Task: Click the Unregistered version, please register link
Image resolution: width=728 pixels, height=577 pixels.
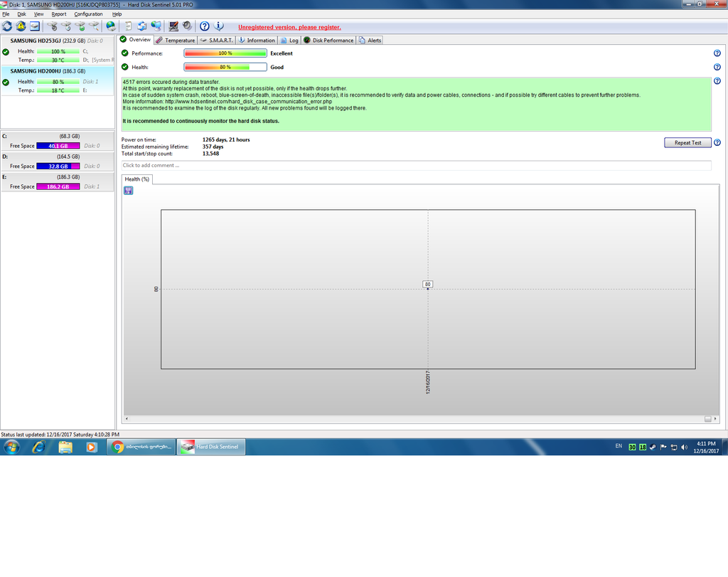Action: pos(289,27)
